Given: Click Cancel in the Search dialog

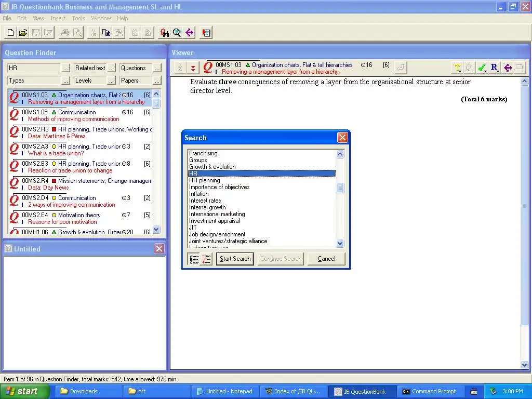Looking at the screenshot, I should pos(326,259).
